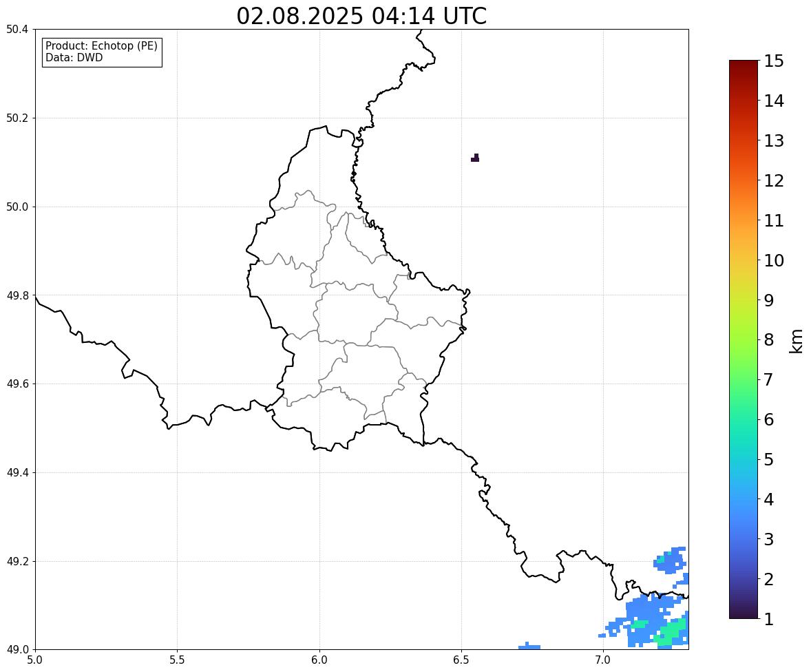Click latitude axis label 50.0
Image resolution: width=811 pixels, height=672 pixels.
click(17, 207)
